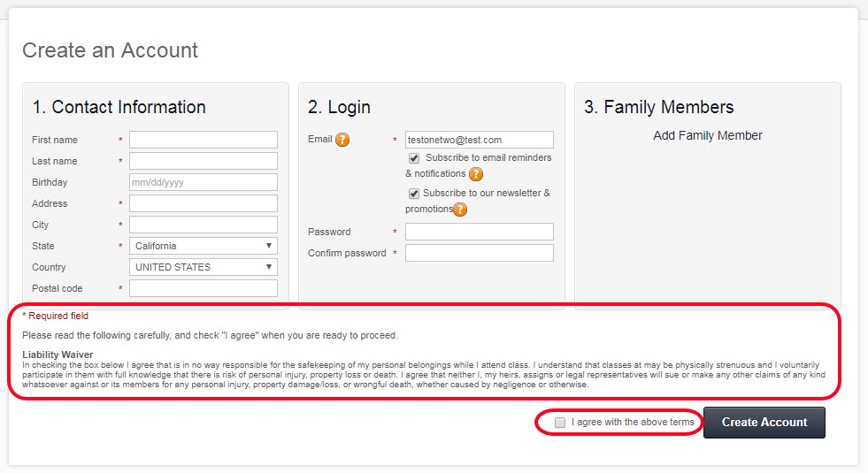868x473 pixels.
Task: Click help icon after email reminders & notifications
Action: [476, 174]
